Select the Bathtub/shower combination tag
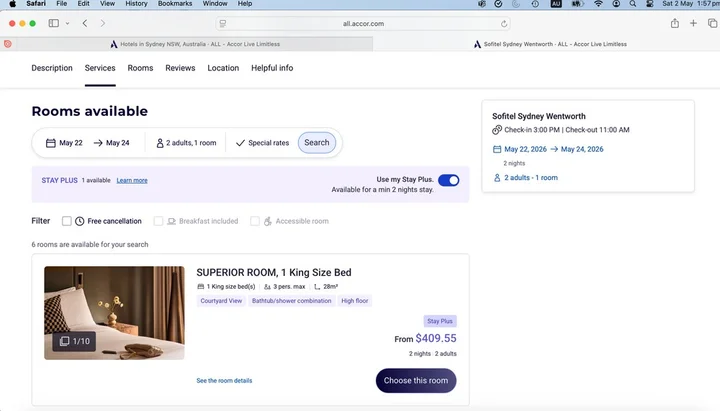The width and height of the screenshot is (720, 411). coord(292,301)
